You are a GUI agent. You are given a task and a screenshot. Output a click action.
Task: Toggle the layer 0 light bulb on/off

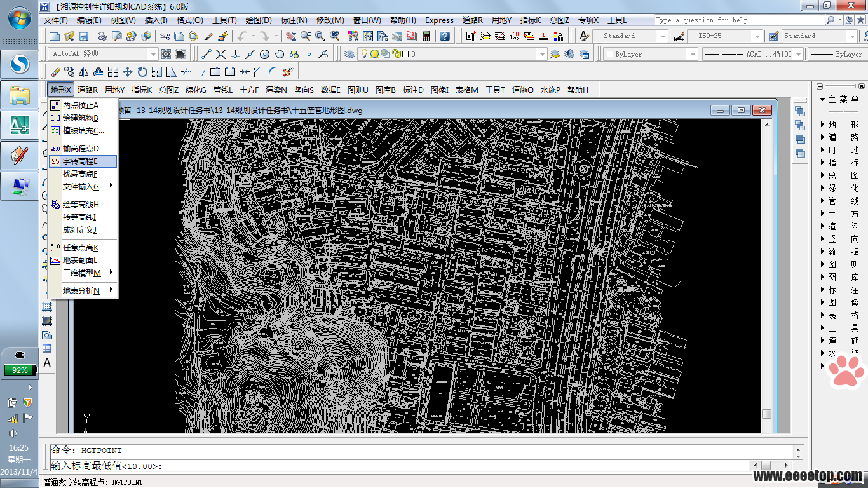click(x=364, y=54)
